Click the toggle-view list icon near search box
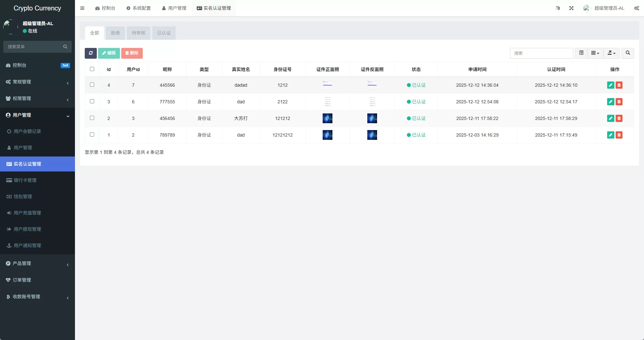This screenshot has width=644, height=340. click(x=581, y=53)
